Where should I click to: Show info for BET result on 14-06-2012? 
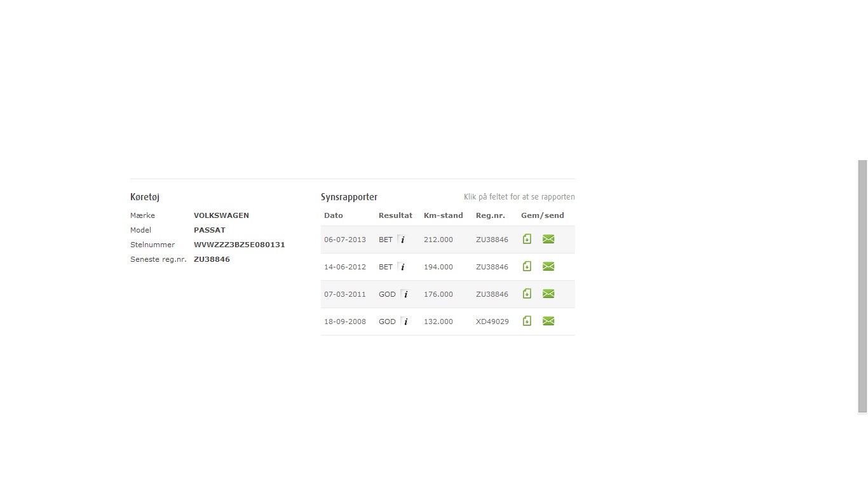tap(402, 267)
